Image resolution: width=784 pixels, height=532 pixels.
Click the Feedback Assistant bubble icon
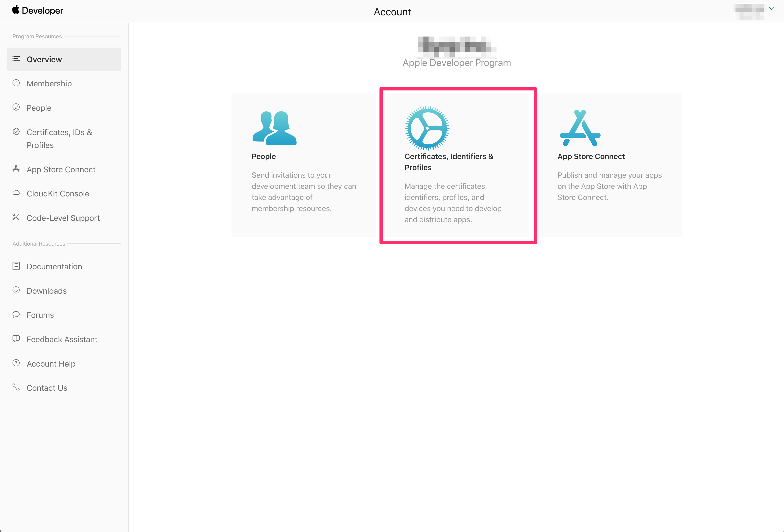pos(16,339)
